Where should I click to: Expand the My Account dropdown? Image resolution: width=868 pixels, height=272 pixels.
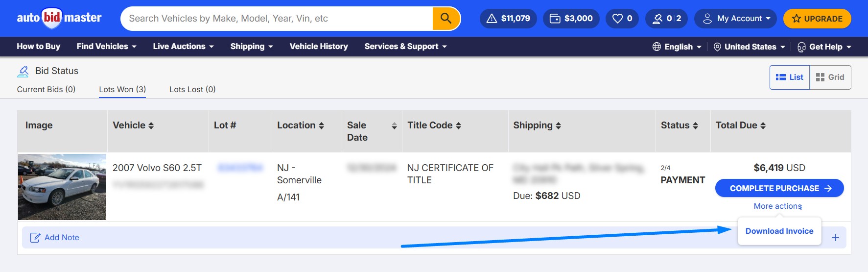[735, 19]
